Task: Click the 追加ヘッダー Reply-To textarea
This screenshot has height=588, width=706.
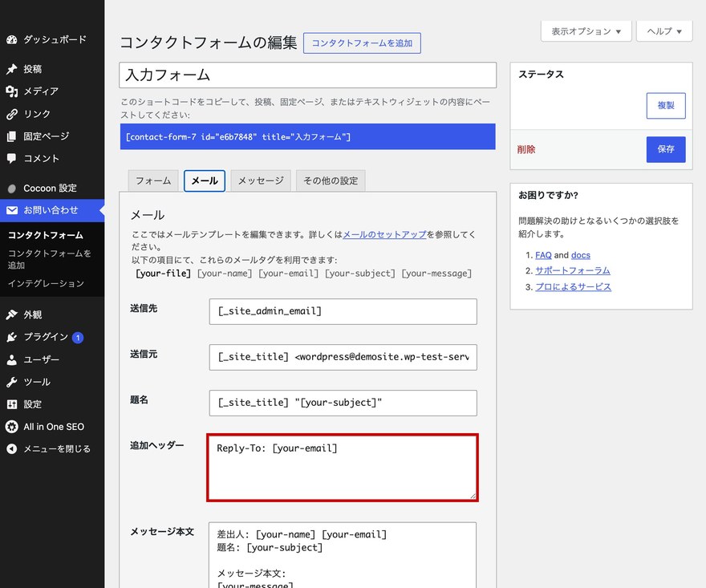Action: 343,468
